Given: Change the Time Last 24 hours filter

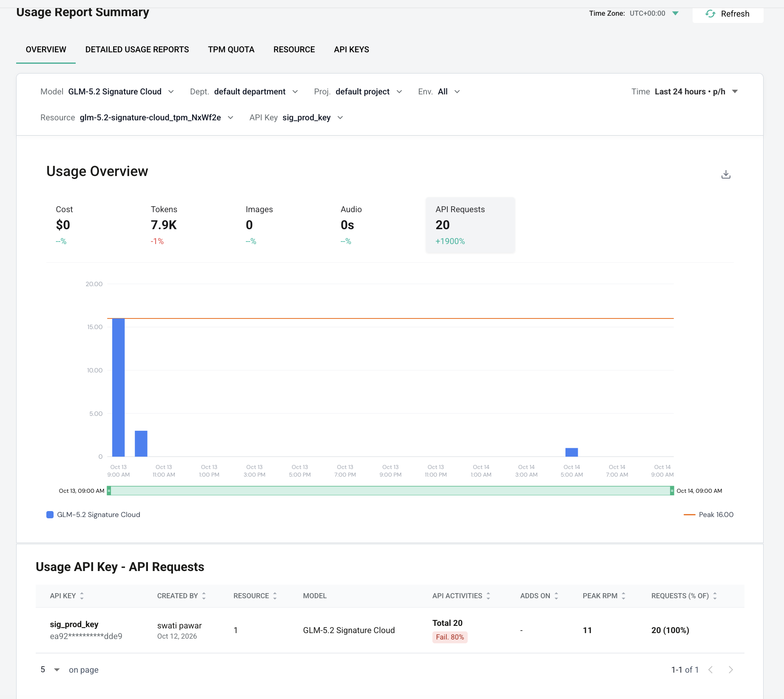Looking at the screenshot, I should coord(685,92).
